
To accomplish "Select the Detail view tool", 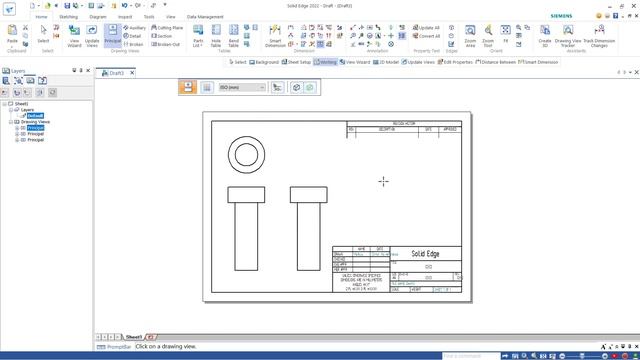I will (x=132, y=36).
